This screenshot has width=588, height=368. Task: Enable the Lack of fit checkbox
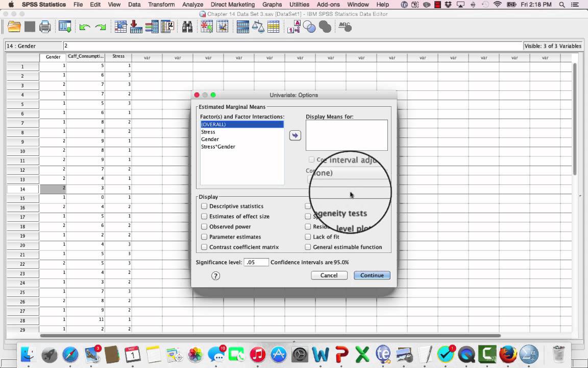pyautogui.click(x=308, y=237)
